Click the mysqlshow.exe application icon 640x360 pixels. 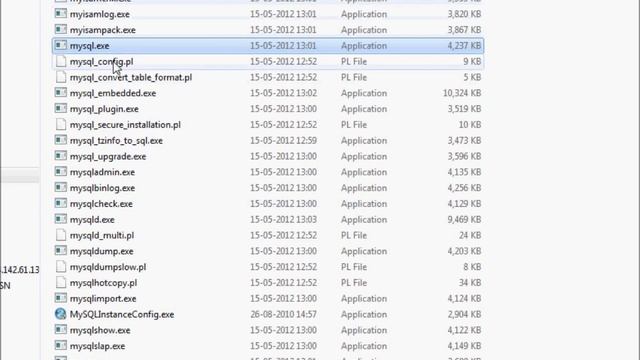[x=60, y=330]
